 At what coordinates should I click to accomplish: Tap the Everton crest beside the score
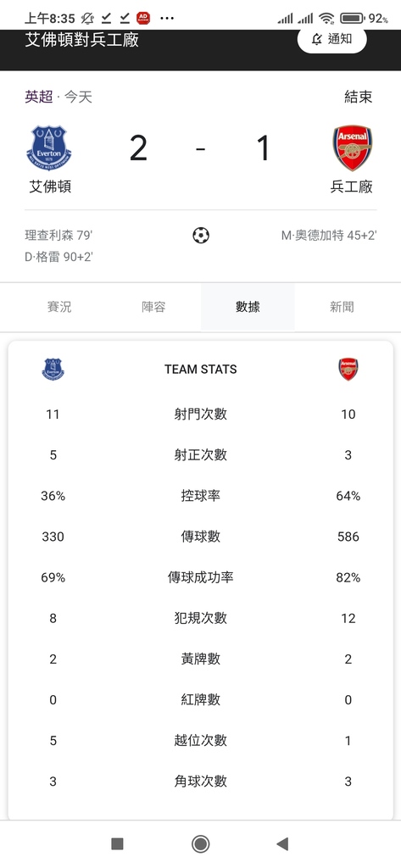pos(49,147)
